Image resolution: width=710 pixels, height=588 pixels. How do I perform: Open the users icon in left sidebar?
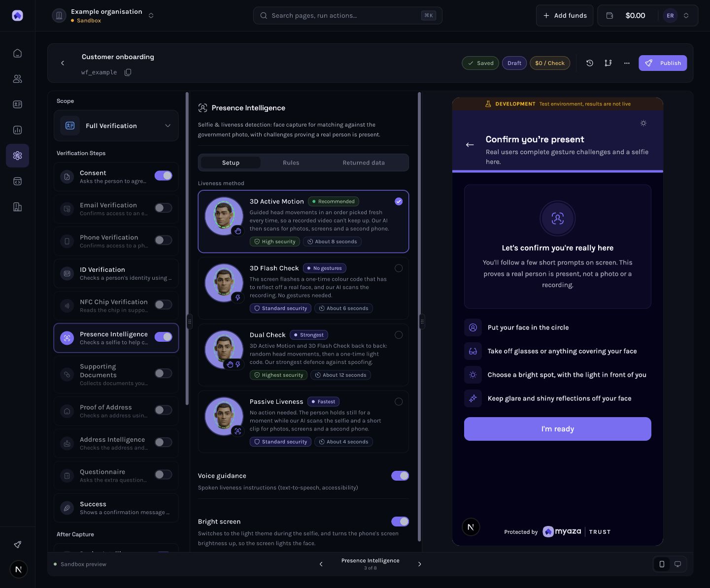(x=18, y=79)
